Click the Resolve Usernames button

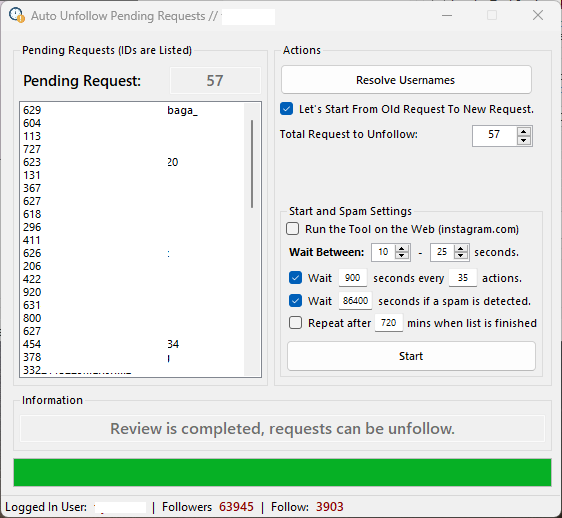click(406, 80)
